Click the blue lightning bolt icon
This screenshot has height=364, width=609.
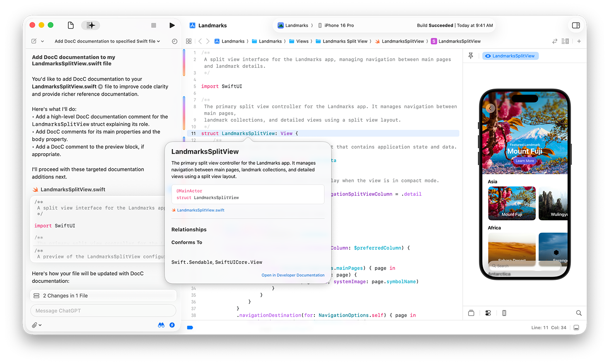[x=172, y=325]
